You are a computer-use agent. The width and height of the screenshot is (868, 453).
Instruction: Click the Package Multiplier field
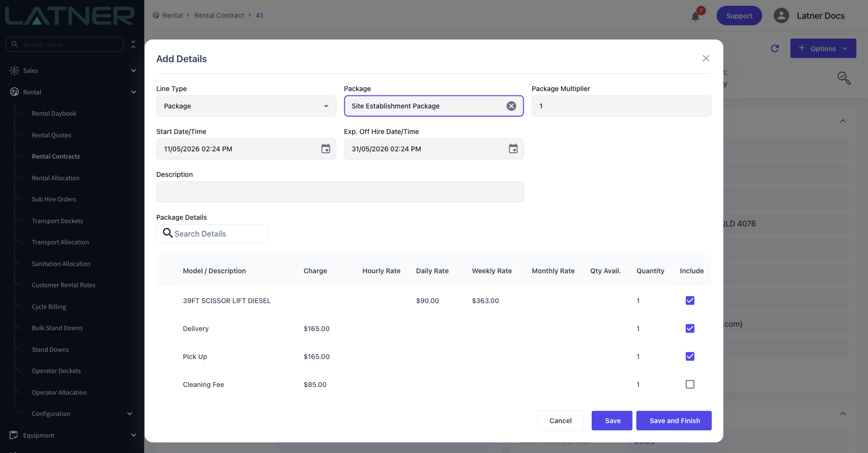(x=622, y=106)
